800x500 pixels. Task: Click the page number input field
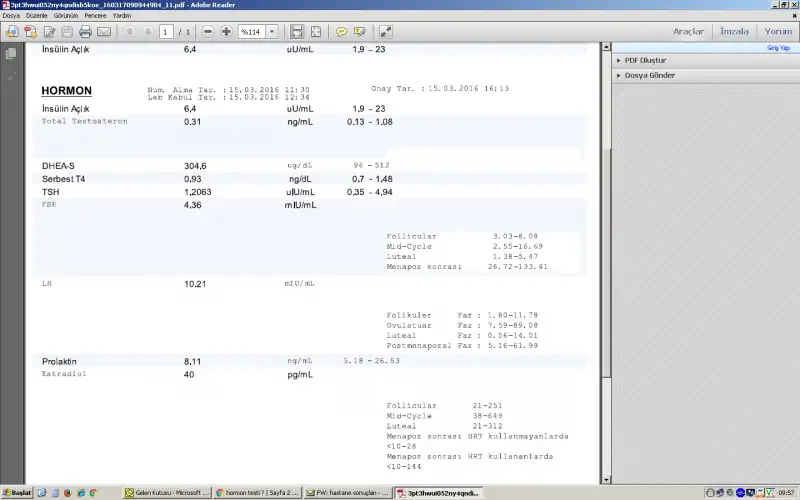pos(165,32)
